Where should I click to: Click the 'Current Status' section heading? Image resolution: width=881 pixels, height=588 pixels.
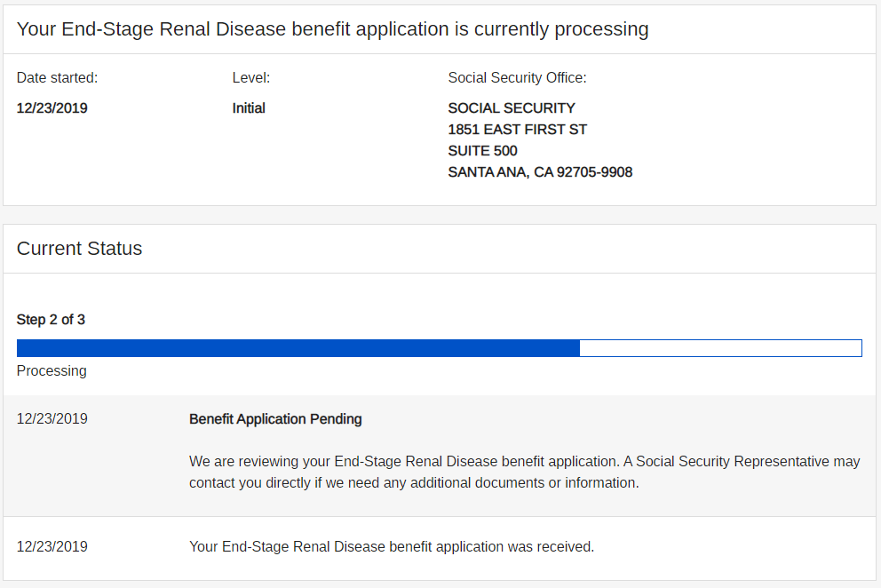tap(79, 249)
